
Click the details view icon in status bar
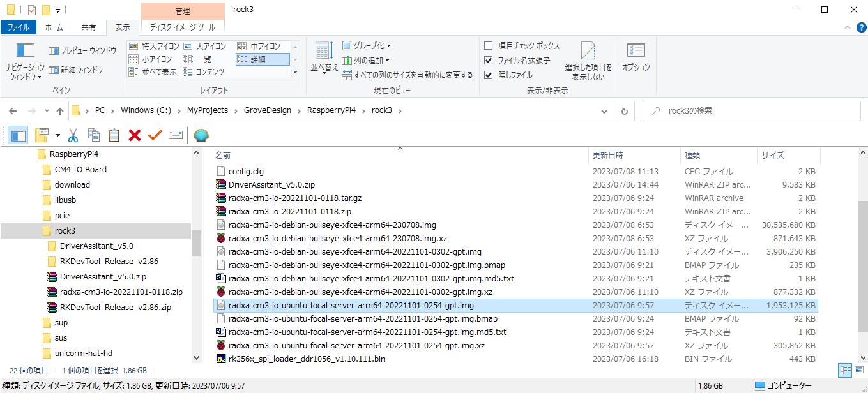[x=845, y=370]
